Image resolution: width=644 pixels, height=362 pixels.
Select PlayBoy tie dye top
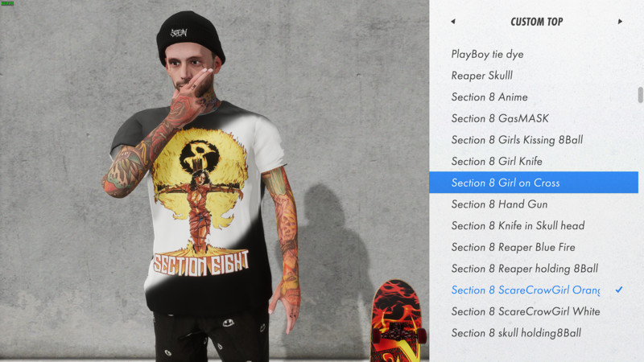coord(534,54)
